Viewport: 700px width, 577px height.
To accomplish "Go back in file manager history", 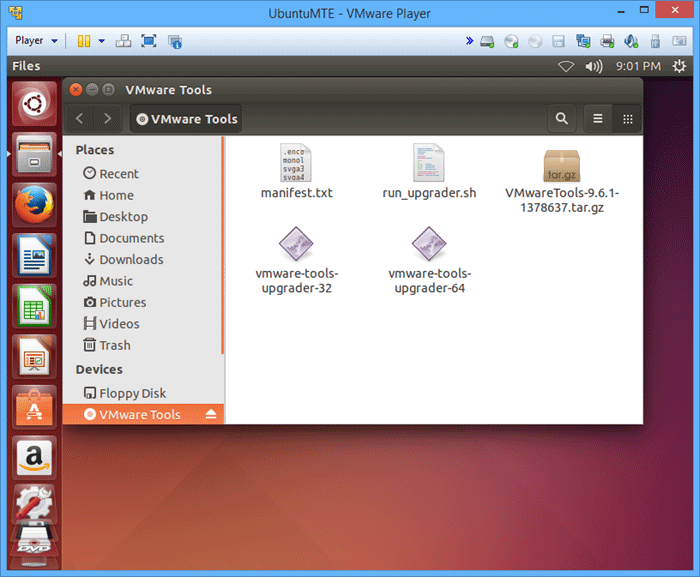I will pyautogui.click(x=80, y=118).
